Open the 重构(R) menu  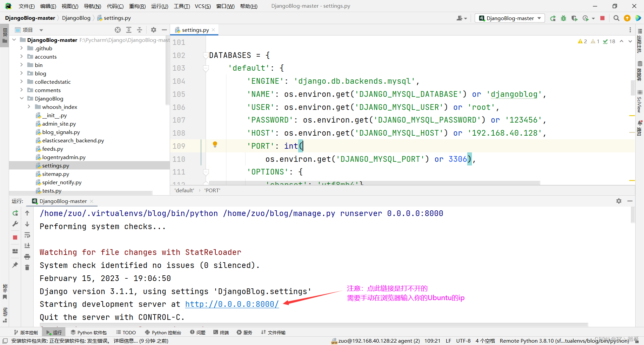(x=137, y=6)
